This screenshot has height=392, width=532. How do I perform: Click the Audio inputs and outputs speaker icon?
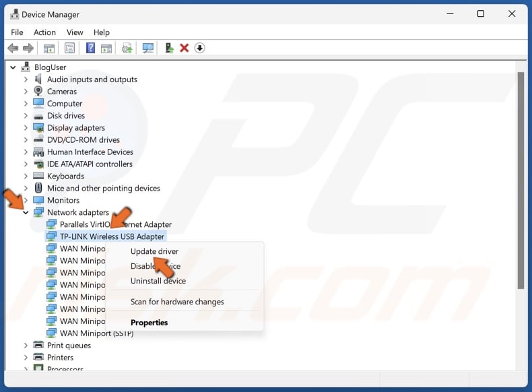click(38, 79)
